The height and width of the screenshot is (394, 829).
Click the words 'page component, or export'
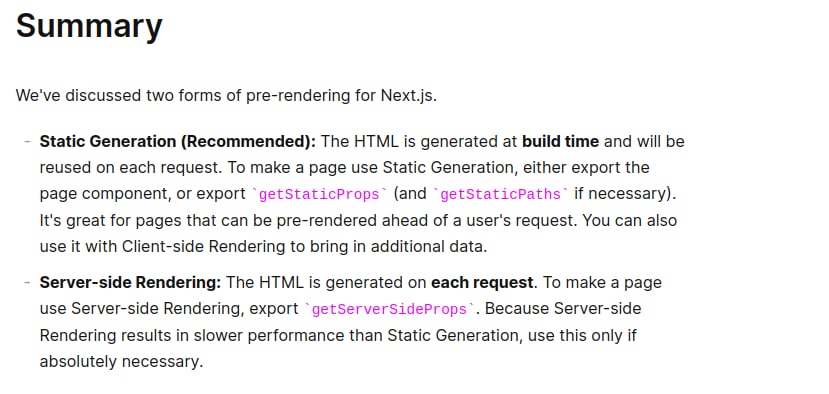coord(143,194)
